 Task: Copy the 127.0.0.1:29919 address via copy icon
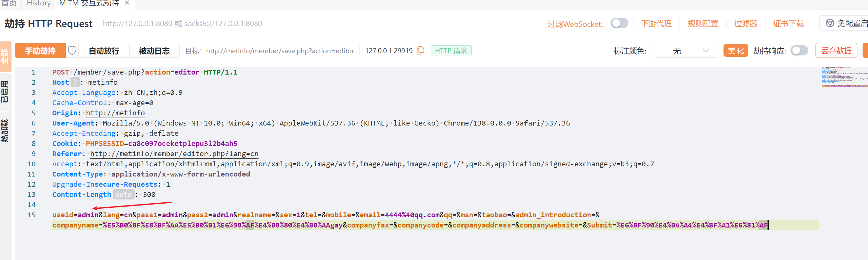(420, 50)
